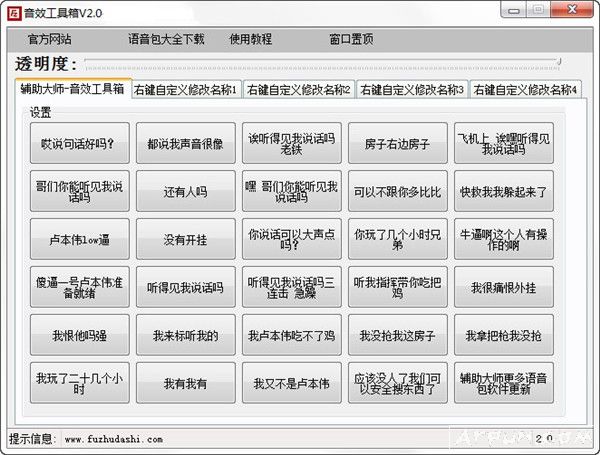Click the 我卢本伟吃不了鸡 button

click(292, 335)
